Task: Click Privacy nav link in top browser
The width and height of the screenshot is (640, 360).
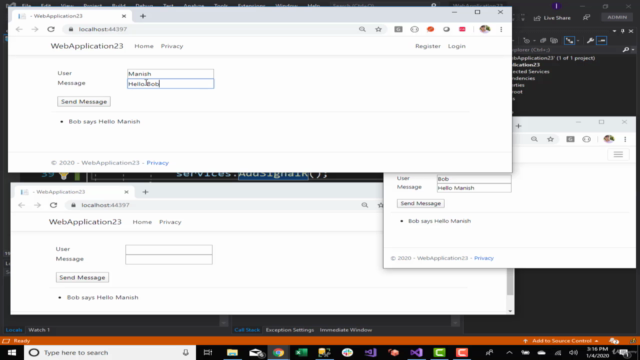Action: [x=172, y=46]
